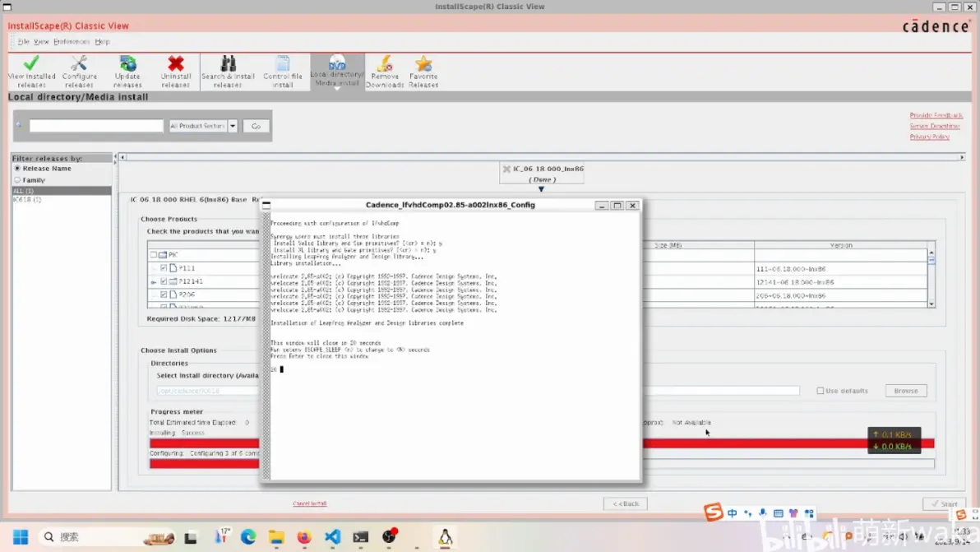The height and width of the screenshot is (552, 980).
Task: Click the Browse button
Action: click(906, 391)
